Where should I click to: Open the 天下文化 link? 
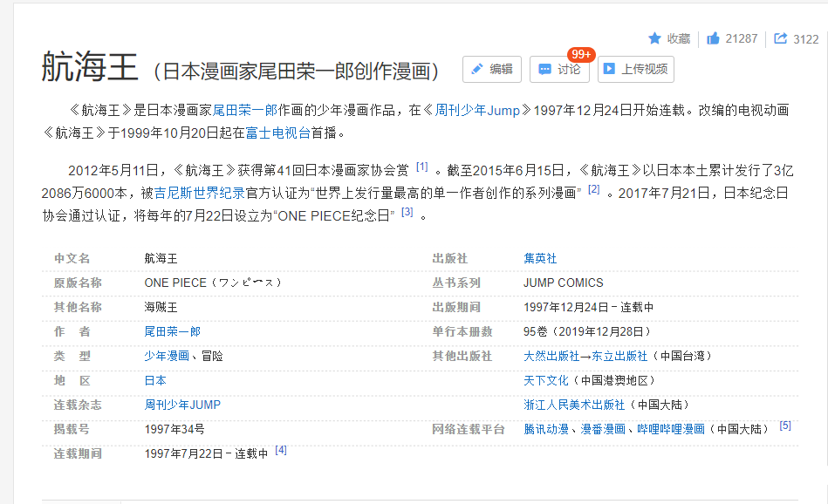[x=546, y=380]
